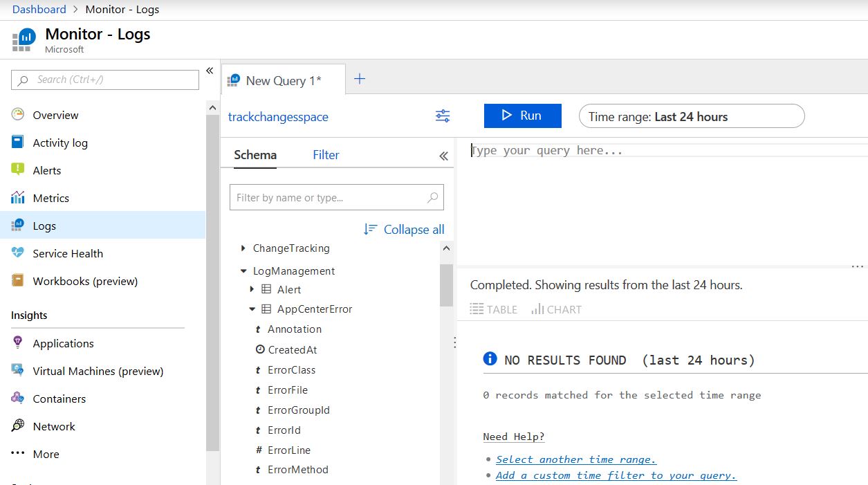Open the Time range selector
This screenshot has height=485, width=868.
[691, 116]
